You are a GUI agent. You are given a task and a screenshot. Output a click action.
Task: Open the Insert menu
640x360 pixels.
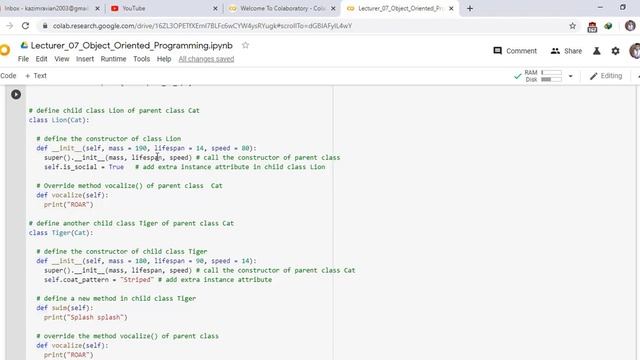[x=85, y=59]
